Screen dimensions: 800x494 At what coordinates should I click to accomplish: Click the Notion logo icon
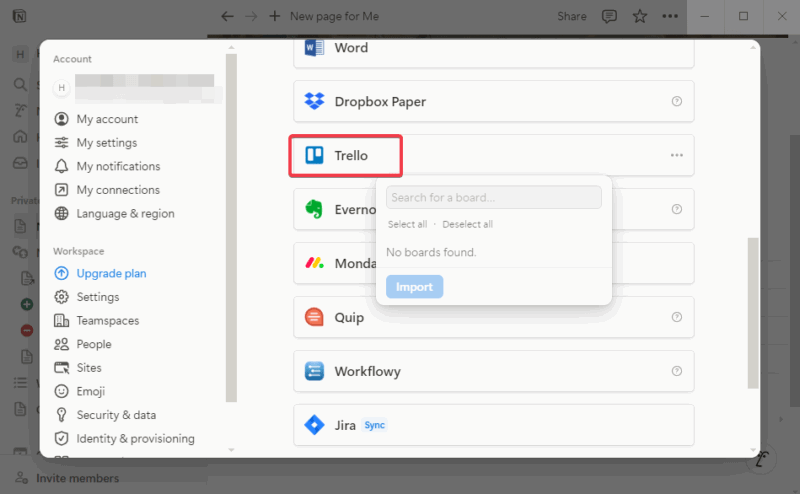point(19,16)
